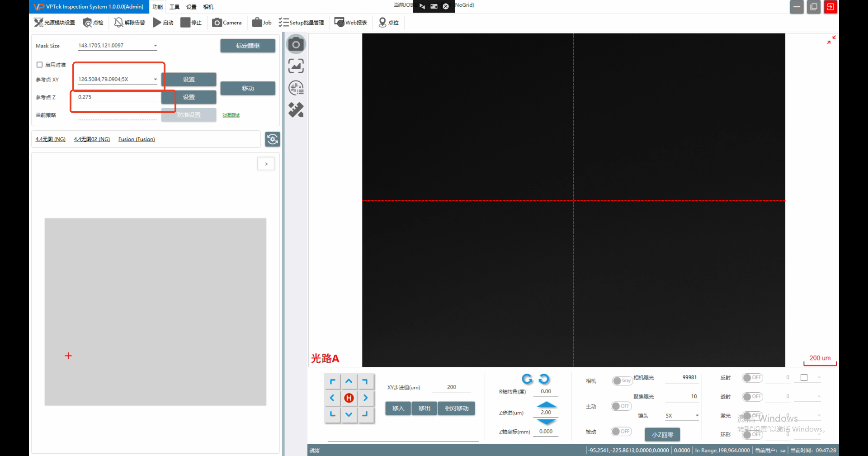Click the camera capture icon in sidebar
This screenshot has width=868, height=456.
[296, 44]
